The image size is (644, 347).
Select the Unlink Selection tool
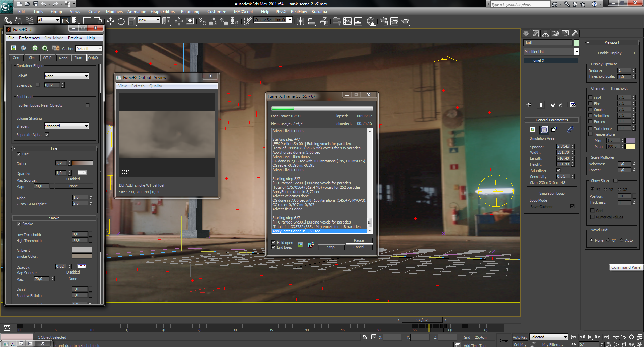pyautogui.click(x=18, y=21)
